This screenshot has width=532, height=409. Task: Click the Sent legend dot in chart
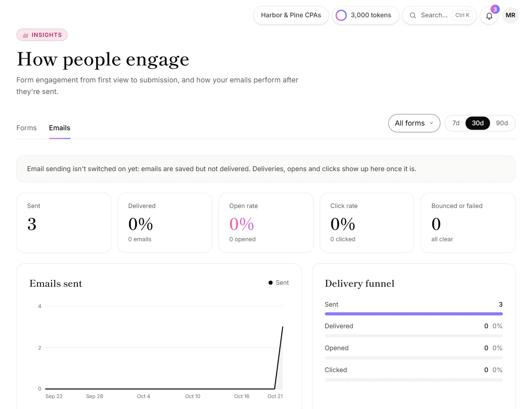tap(271, 283)
